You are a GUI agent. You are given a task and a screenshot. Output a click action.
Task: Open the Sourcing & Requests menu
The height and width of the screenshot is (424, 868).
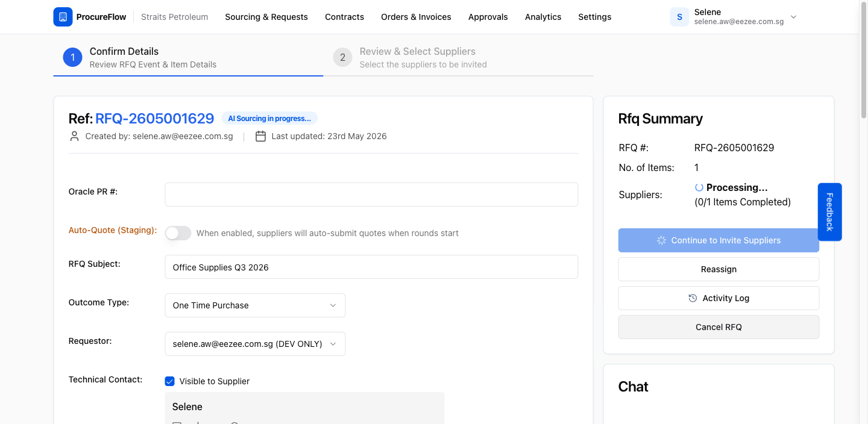coord(266,17)
